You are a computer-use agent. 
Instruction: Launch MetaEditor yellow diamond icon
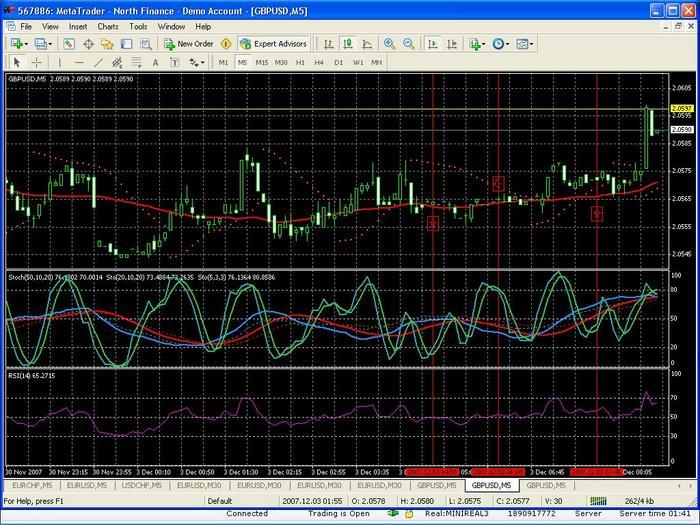226,44
